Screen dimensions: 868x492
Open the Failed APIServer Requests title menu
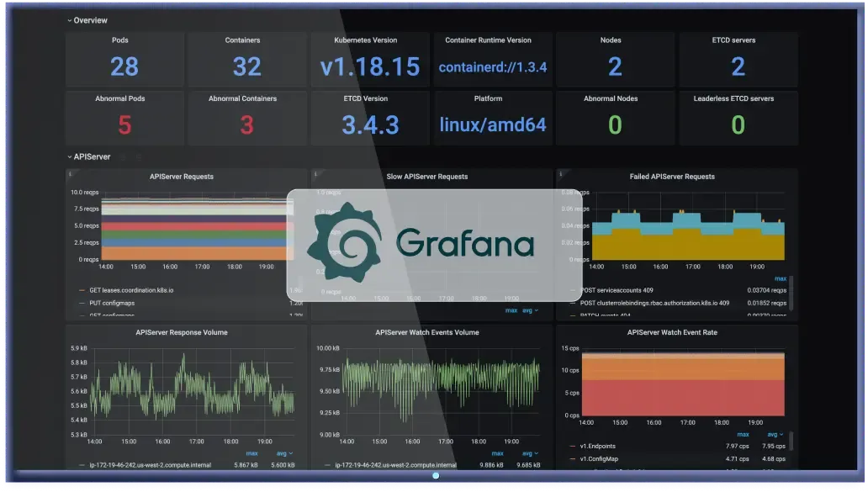coord(672,177)
